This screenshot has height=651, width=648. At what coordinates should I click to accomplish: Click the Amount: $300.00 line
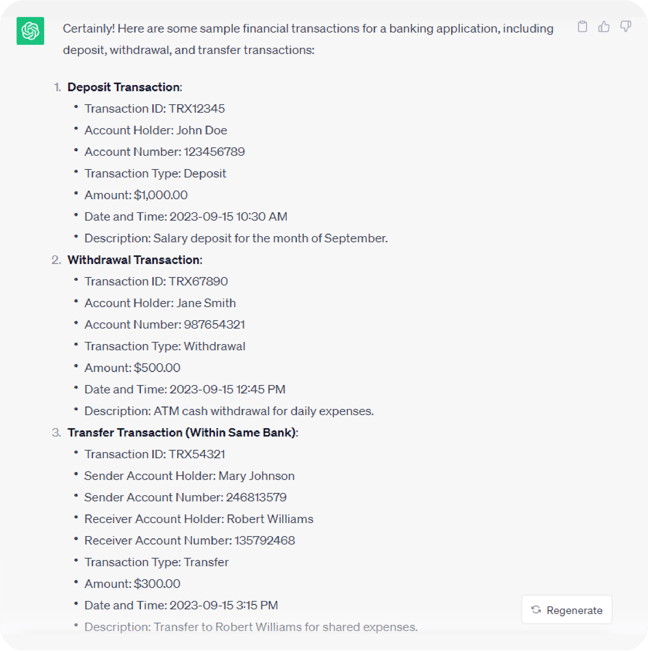[132, 584]
